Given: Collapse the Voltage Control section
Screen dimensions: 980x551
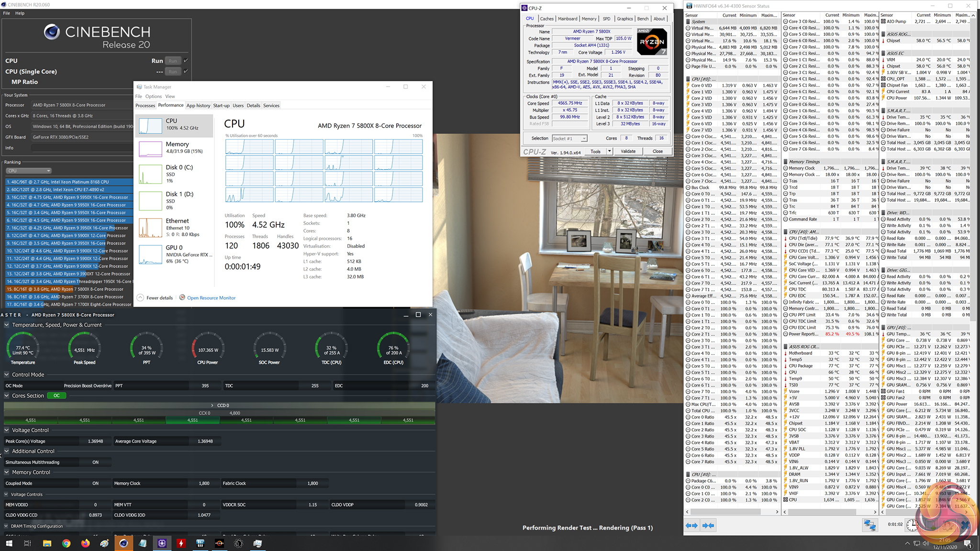Looking at the screenshot, I should click(x=7, y=430).
